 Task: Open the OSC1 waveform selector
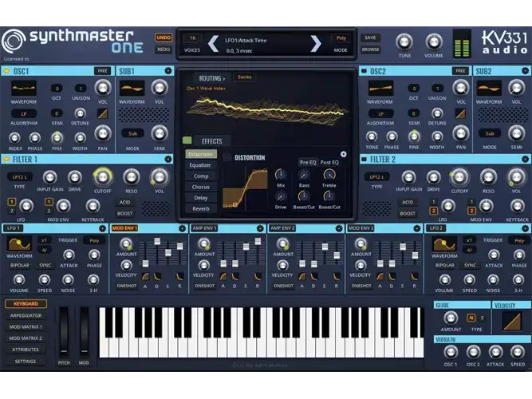(x=24, y=89)
